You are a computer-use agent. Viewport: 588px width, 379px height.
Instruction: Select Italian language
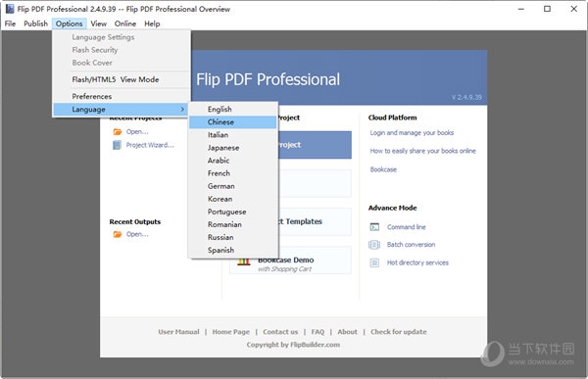(233, 135)
